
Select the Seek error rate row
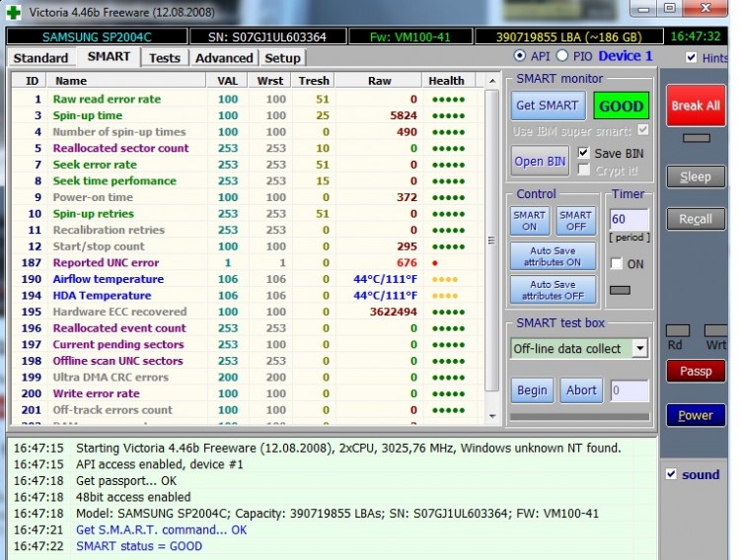[249, 165]
